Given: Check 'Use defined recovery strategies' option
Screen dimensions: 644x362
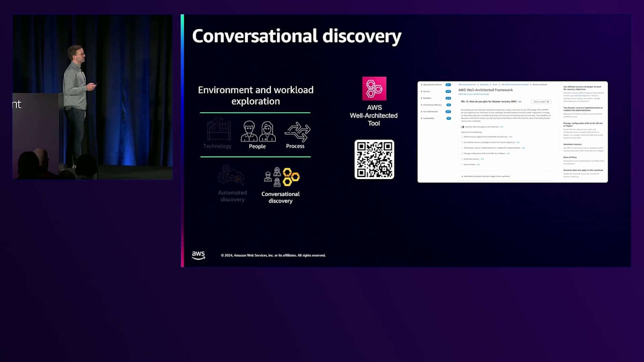Looking at the screenshot, I should point(462,142).
